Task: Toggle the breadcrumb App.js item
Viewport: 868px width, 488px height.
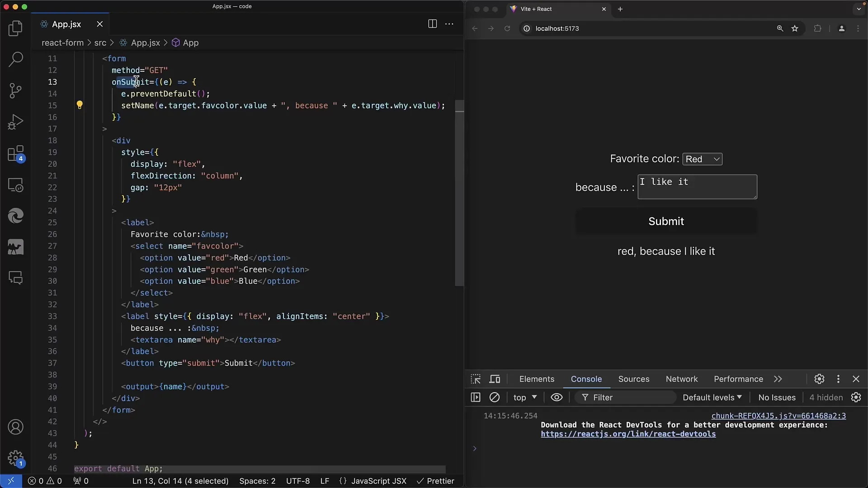Action: [x=146, y=42]
